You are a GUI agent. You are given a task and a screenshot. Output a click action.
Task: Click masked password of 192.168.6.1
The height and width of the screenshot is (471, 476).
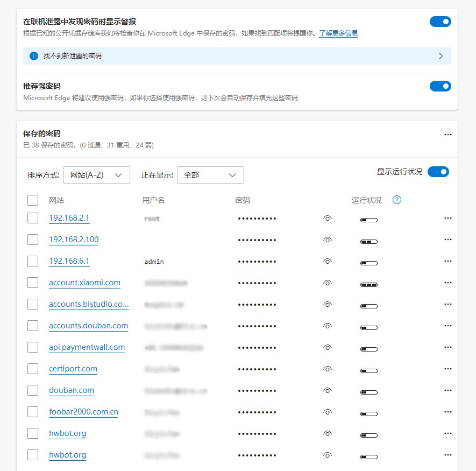click(x=257, y=262)
